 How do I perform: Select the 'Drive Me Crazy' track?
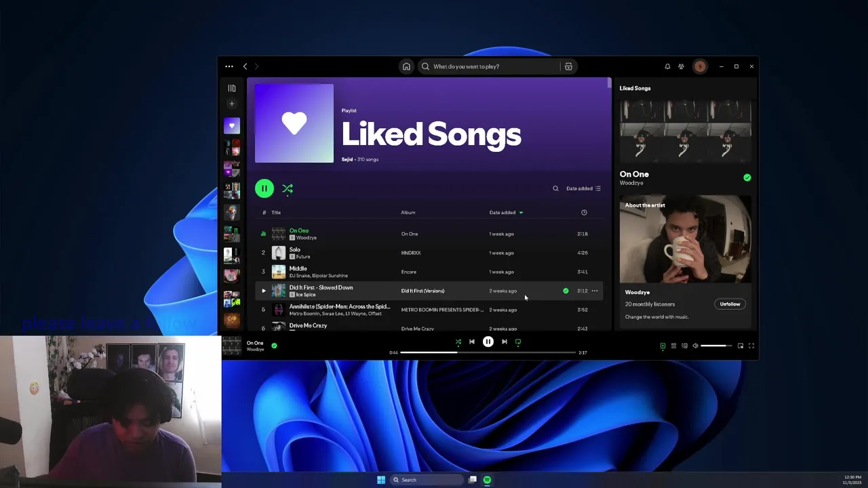[x=309, y=325]
